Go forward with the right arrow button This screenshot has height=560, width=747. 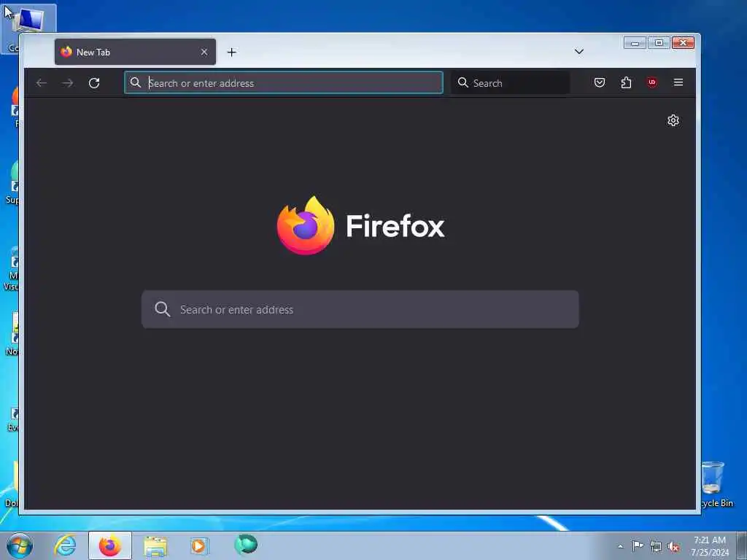tap(68, 83)
